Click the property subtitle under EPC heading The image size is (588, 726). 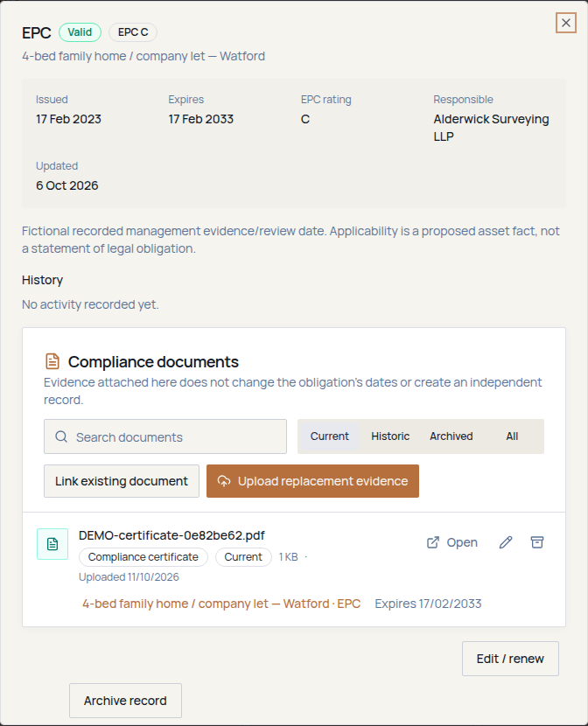143,56
